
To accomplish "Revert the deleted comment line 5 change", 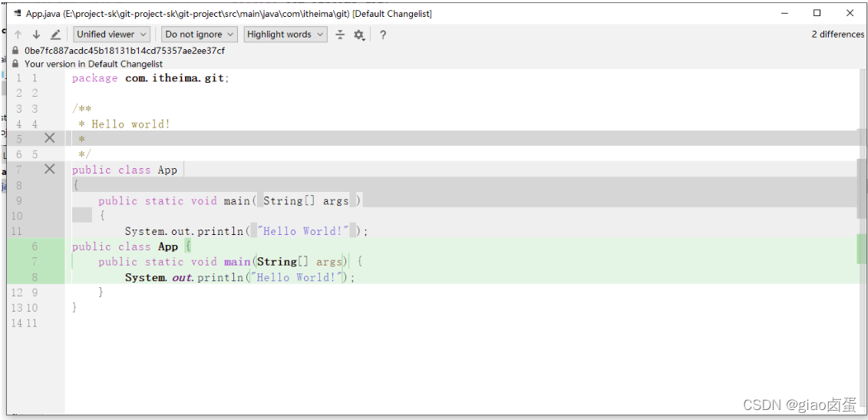I will 50,138.
